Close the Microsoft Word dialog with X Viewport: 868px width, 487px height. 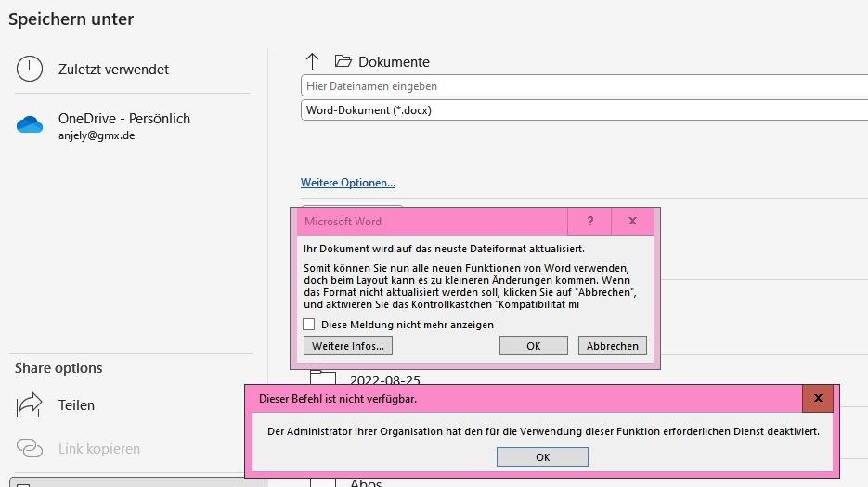(632, 222)
